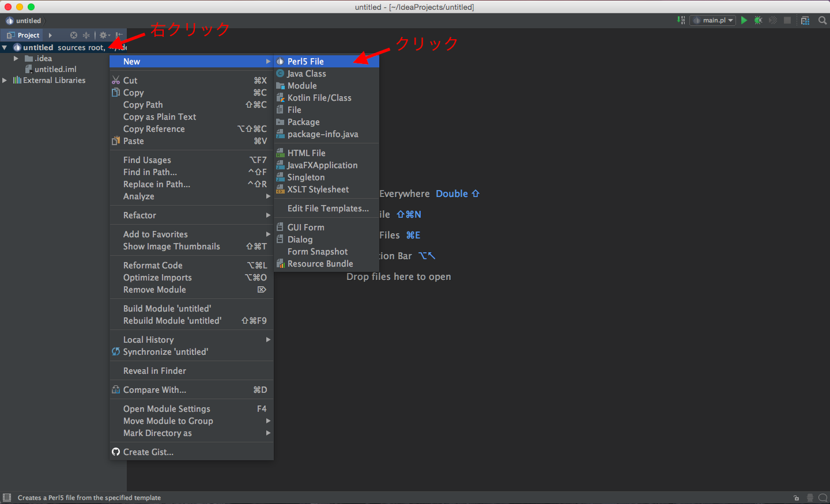Viewport: 830px width, 504px height.
Task: Click the Perl5 File onion icon in submenu
Action: click(280, 62)
